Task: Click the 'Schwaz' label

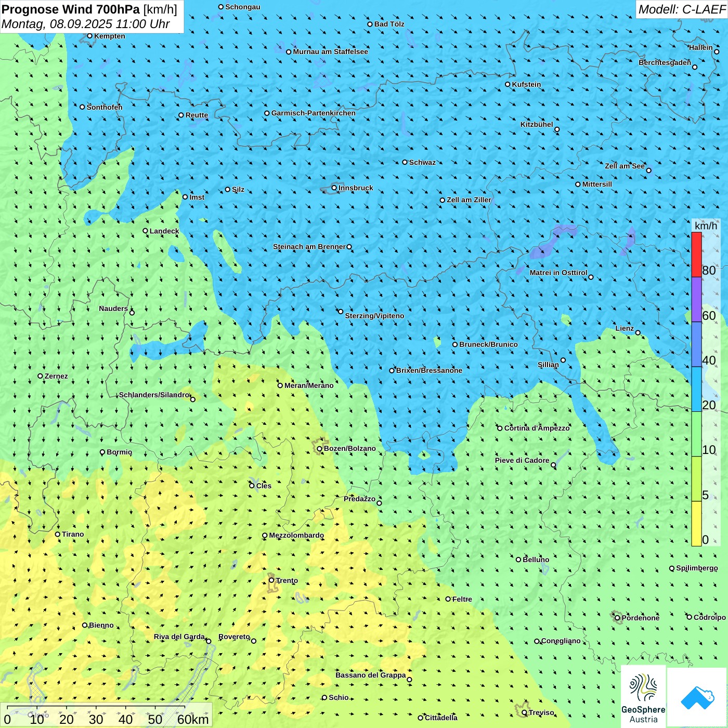Action: (x=422, y=162)
